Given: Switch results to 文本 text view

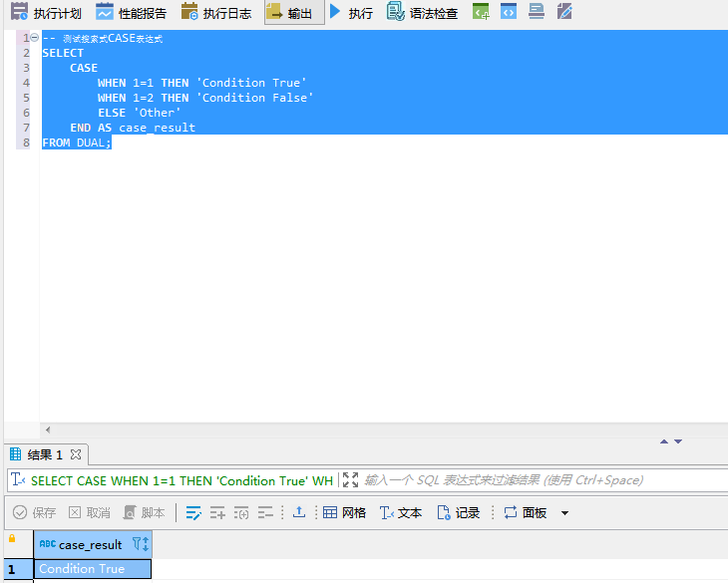Looking at the screenshot, I should tap(401, 512).
